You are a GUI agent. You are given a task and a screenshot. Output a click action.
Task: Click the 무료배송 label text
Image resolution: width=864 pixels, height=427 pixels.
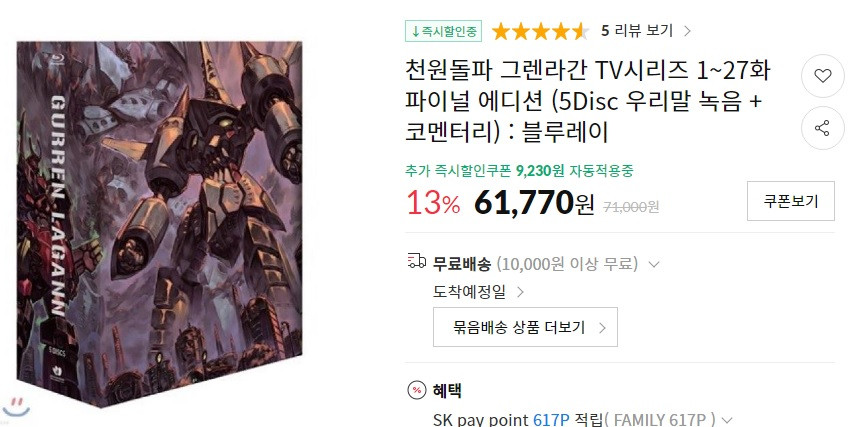(x=462, y=264)
